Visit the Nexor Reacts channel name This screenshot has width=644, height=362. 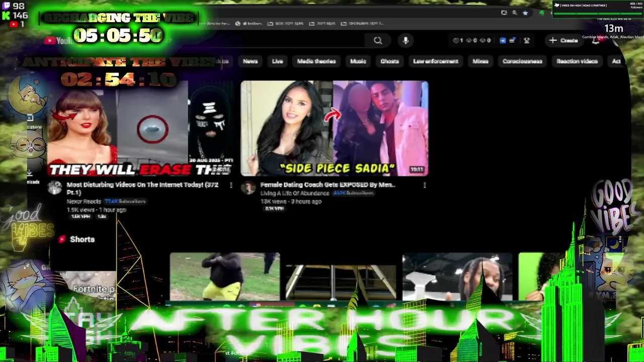click(84, 201)
